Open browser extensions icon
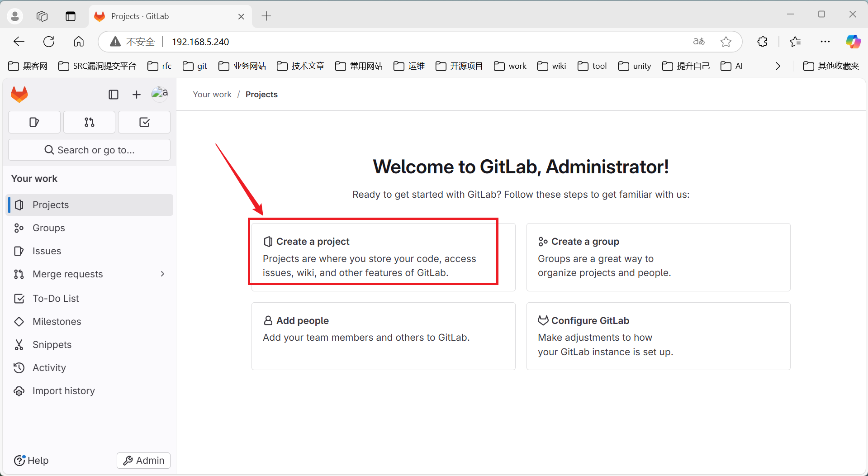 click(x=763, y=42)
